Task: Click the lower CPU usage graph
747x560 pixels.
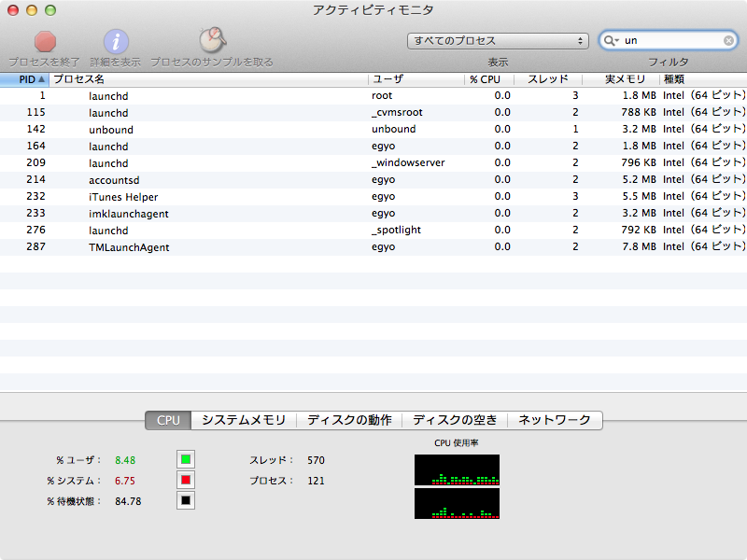Action: 457,503
